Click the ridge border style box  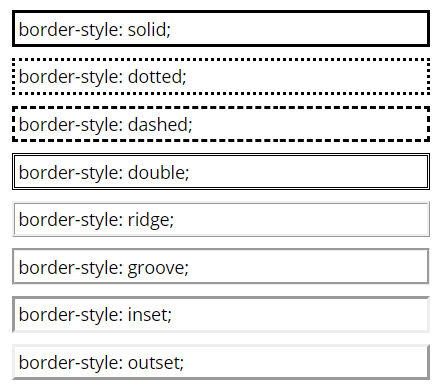point(221,219)
